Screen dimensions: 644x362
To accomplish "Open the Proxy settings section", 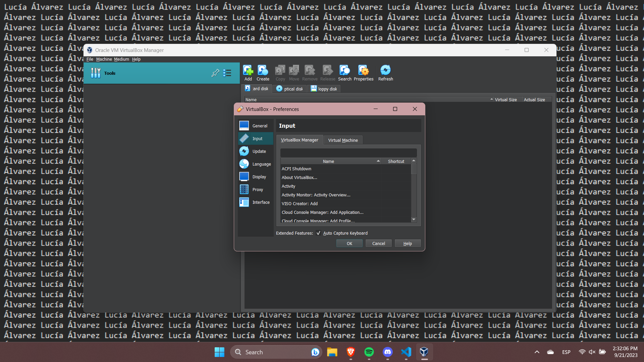I will [256, 189].
